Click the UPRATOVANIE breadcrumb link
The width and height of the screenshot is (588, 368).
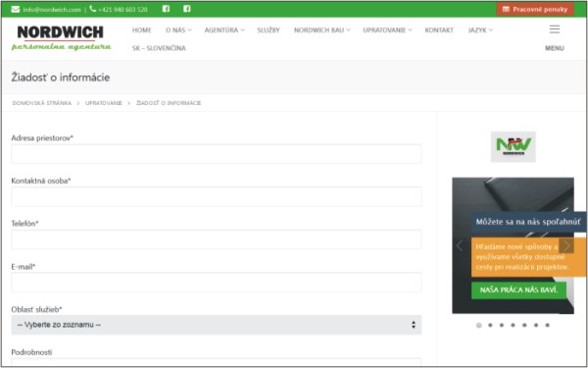(x=104, y=103)
